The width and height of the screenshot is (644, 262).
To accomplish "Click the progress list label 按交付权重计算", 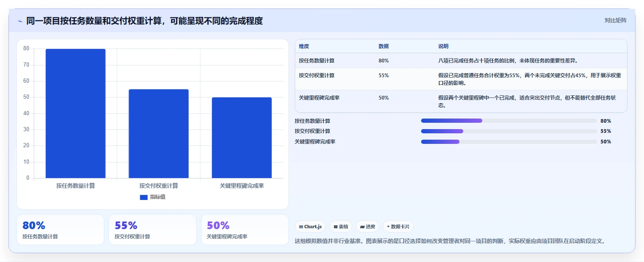I will click(312, 131).
